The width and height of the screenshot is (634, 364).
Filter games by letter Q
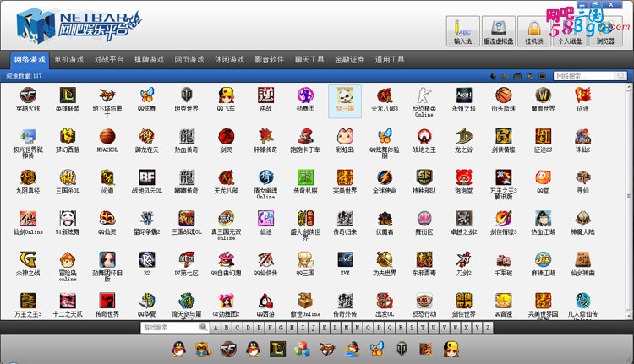tap(390, 328)
